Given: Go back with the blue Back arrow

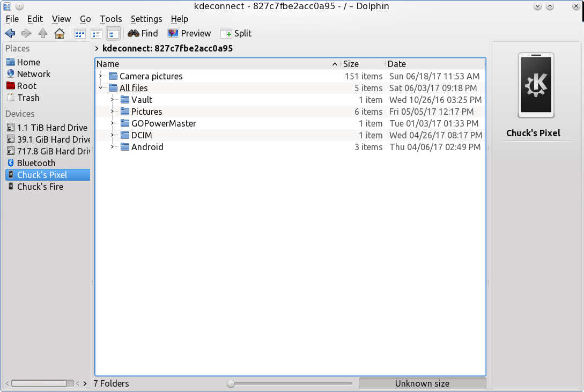Looking at the screenshot, I should pos(10,33).
